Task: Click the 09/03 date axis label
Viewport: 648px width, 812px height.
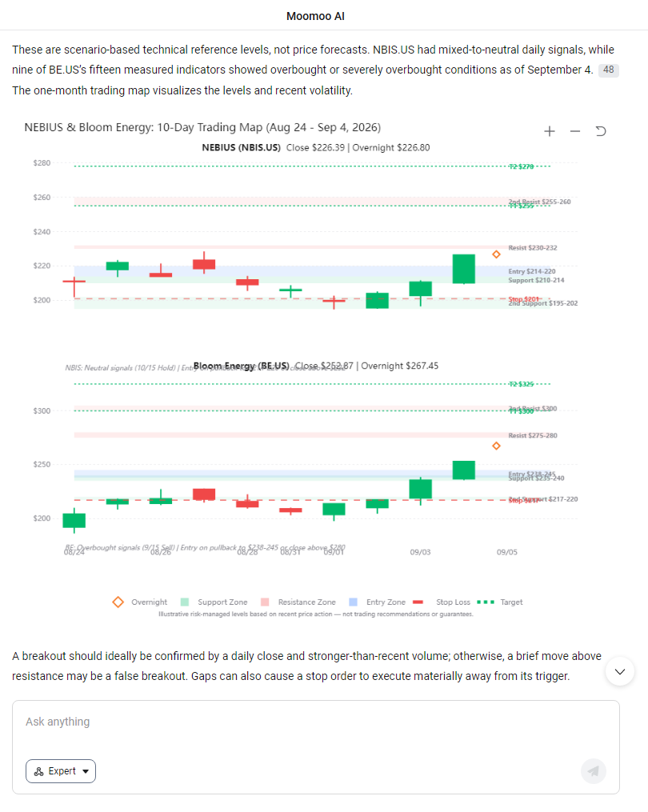Action: 420,552
